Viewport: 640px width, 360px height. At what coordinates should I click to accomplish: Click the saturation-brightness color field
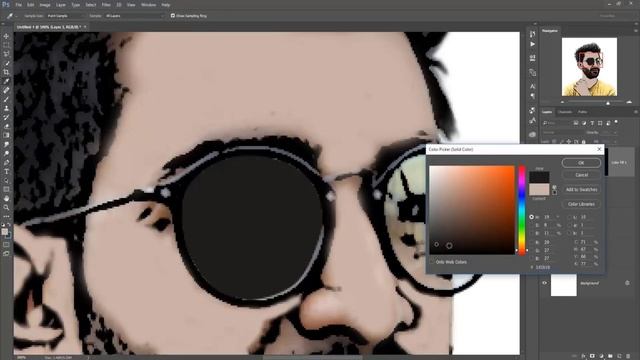click(472, 210)
